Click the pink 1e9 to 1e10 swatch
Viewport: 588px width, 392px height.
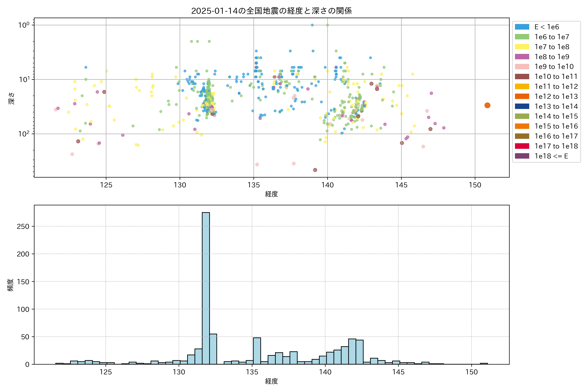pos(522,67)
